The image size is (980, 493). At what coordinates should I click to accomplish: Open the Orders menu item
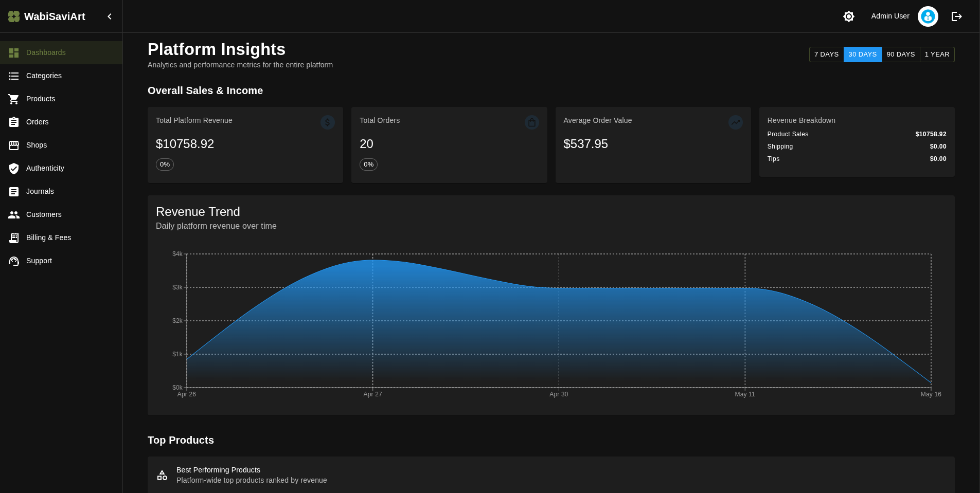61,122
